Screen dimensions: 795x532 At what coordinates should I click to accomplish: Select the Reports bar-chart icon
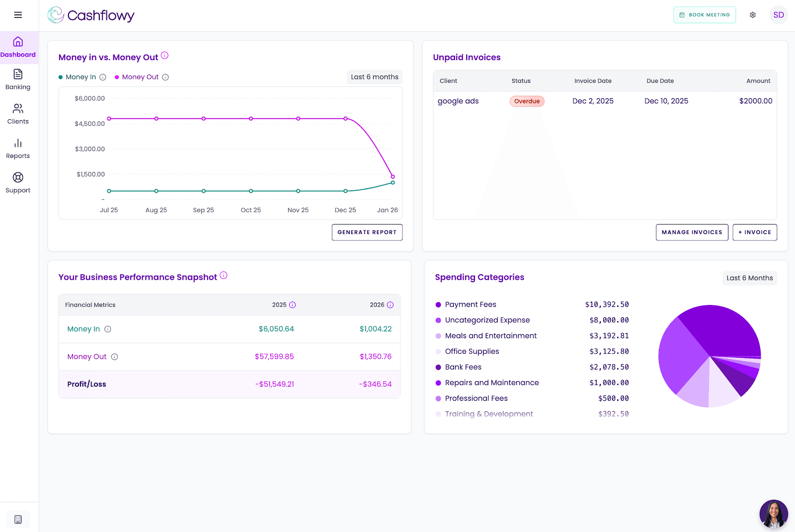pos(18,143)
